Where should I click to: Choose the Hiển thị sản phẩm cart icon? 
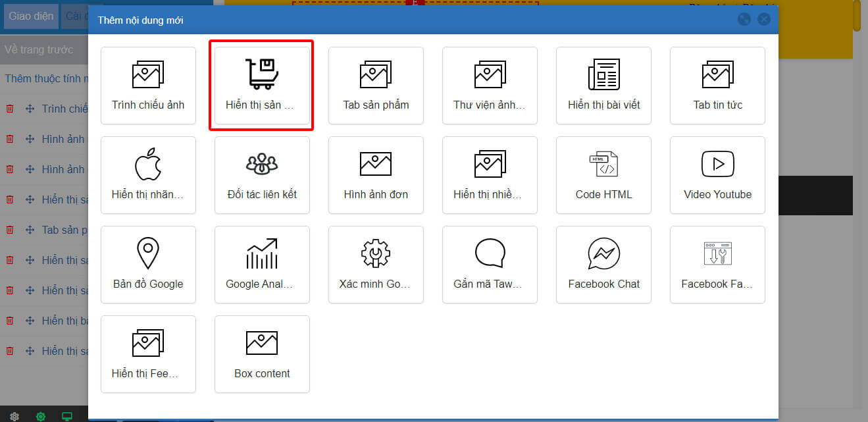pos(262,74)
